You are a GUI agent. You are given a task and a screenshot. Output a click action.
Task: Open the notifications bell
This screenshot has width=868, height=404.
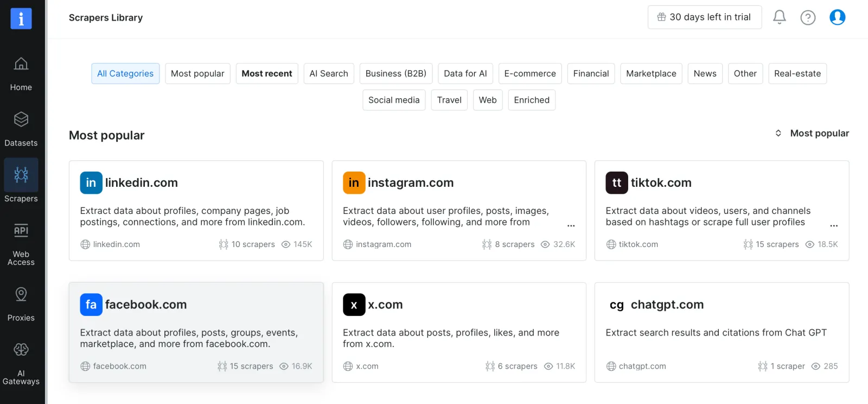pos(779,17)
